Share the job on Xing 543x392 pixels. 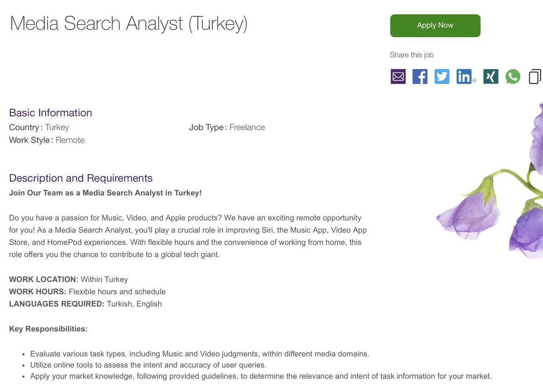point(491,76)
